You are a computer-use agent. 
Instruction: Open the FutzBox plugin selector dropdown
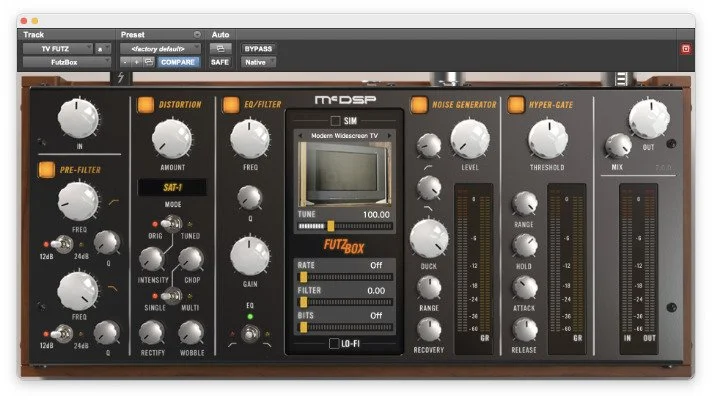click(67, 62)
